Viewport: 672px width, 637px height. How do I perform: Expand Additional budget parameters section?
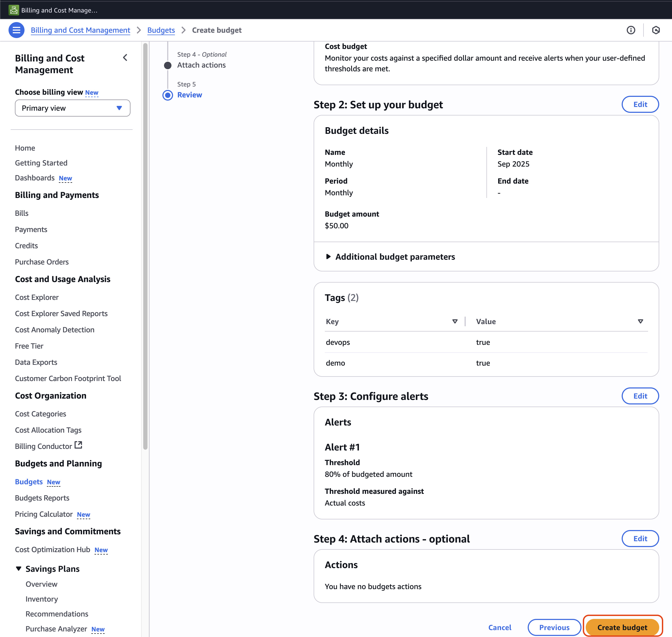click(x=328, y=257)
